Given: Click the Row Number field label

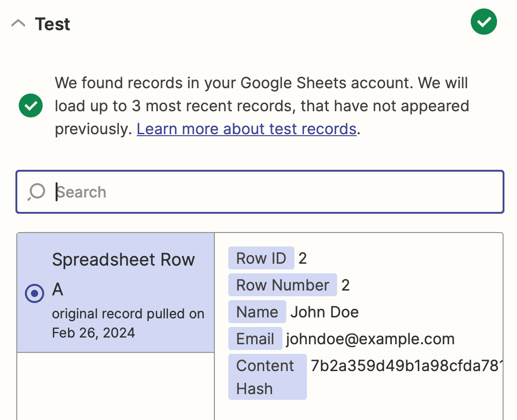Looking at the screenshot, I should (x=282, y=285).
